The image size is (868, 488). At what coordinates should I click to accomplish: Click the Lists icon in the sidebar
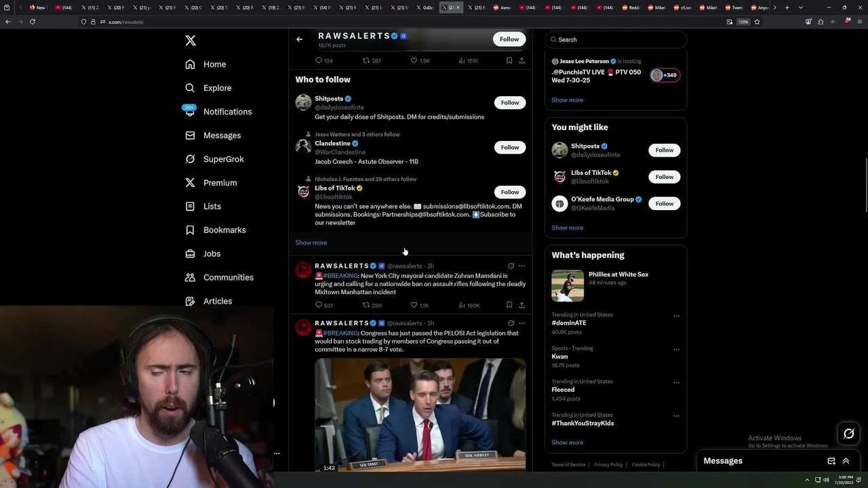pos(190,206)
